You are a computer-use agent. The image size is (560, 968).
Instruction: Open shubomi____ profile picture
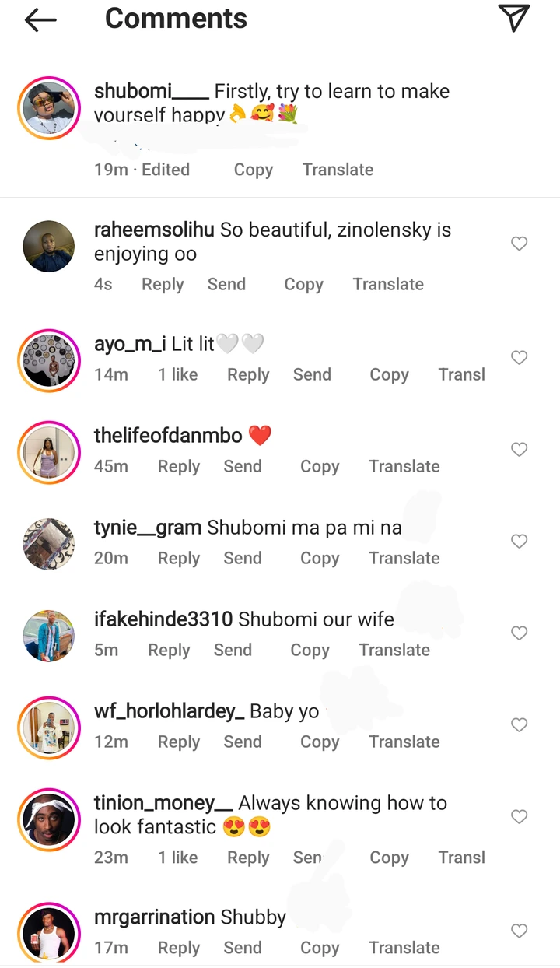(49, 108)
